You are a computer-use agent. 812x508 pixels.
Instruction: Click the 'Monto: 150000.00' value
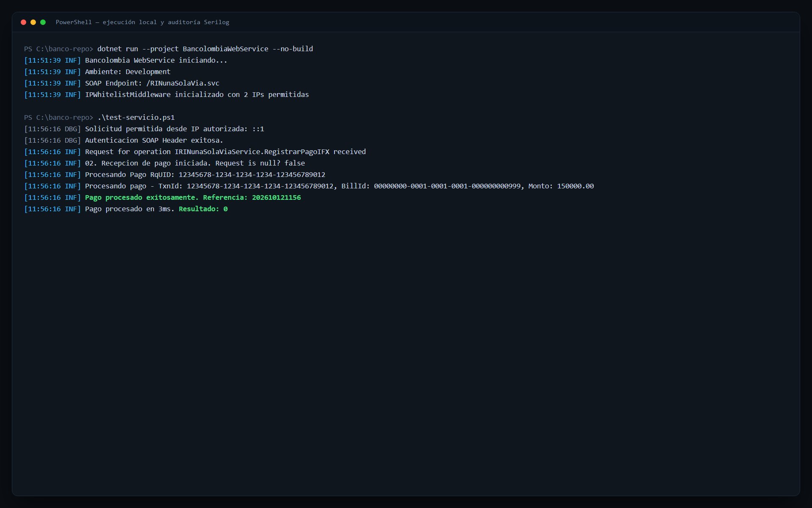point(561,186)
